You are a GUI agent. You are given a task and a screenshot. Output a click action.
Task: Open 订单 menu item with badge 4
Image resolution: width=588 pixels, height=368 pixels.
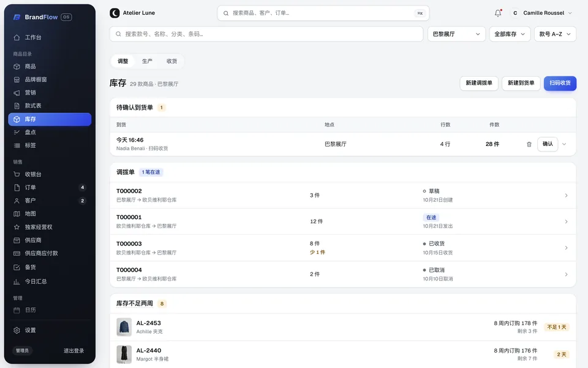(50, 188)
